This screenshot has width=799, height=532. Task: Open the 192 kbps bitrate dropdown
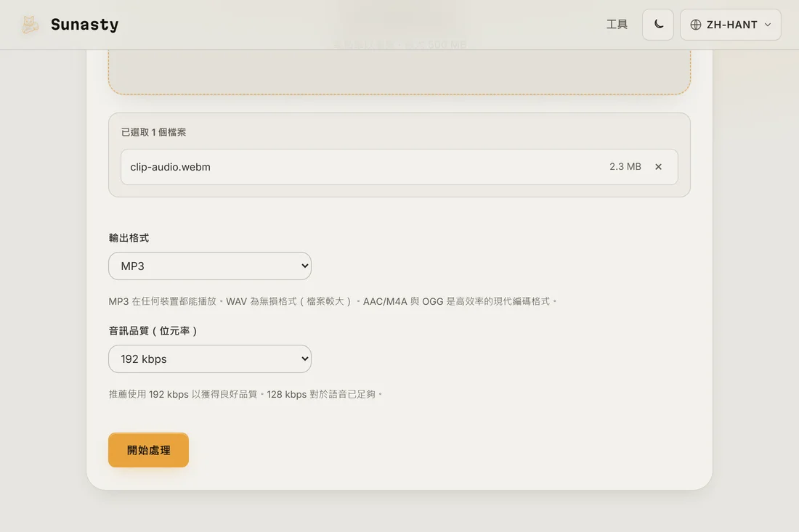[210, 359]
